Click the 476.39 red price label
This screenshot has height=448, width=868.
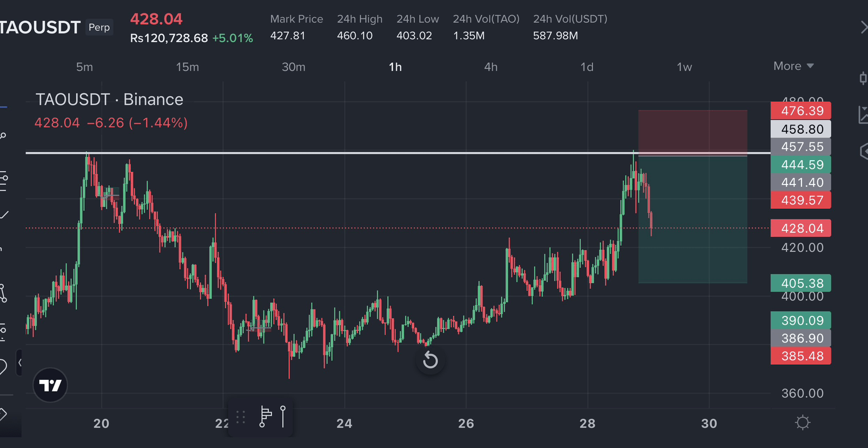(801, 111)
